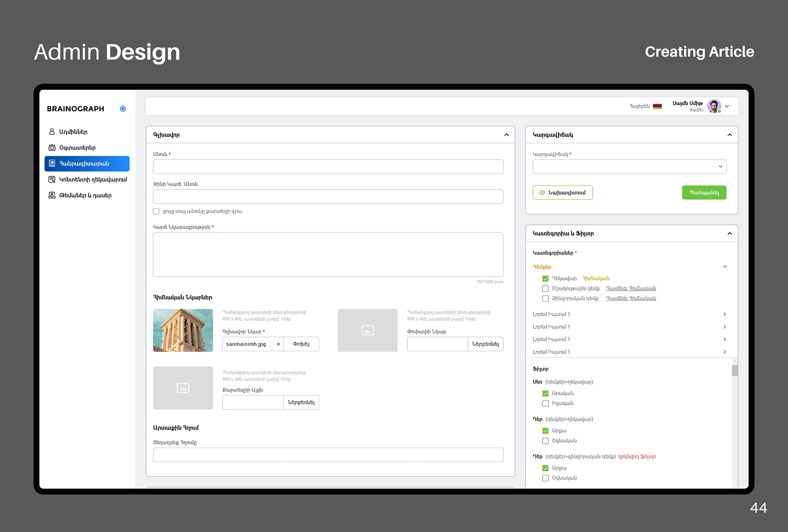Open the Կարգավիճակ status dropdown

click(629, 167)
